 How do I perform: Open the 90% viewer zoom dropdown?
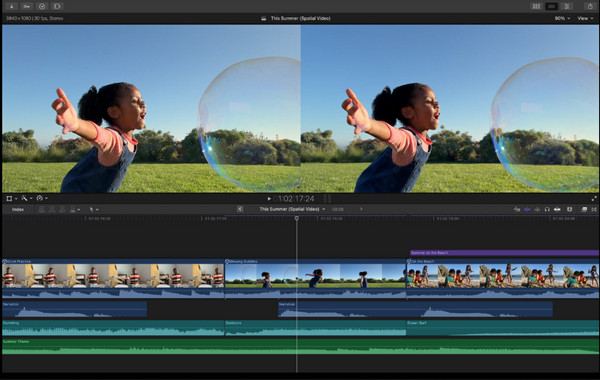[562, 18]
